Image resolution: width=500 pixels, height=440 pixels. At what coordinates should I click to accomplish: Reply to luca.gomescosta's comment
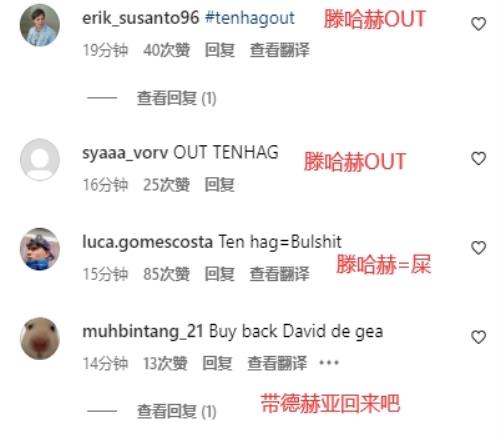pyautogui.click(x=219, y=274)
